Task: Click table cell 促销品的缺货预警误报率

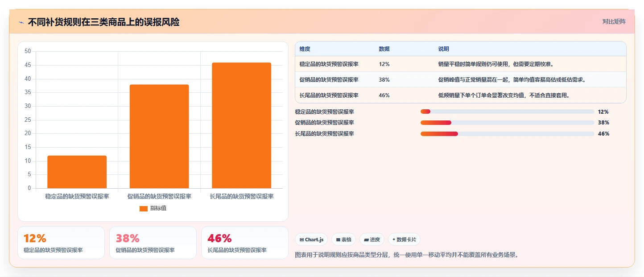Action: [329, 80]
